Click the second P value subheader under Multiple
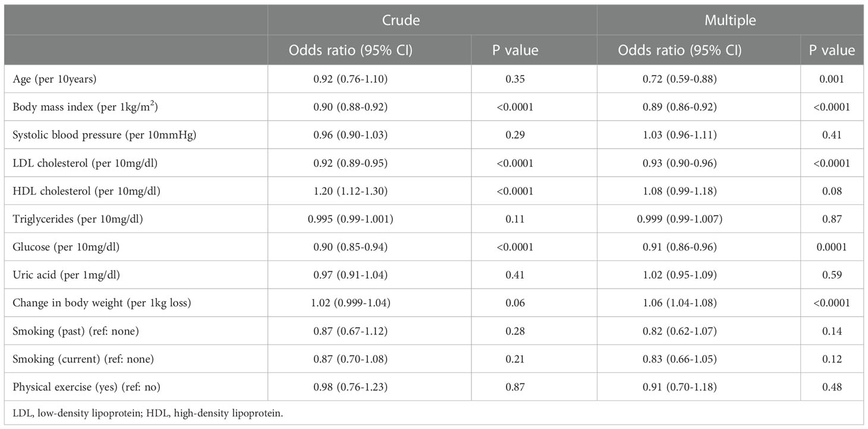 tap(831, 50)
